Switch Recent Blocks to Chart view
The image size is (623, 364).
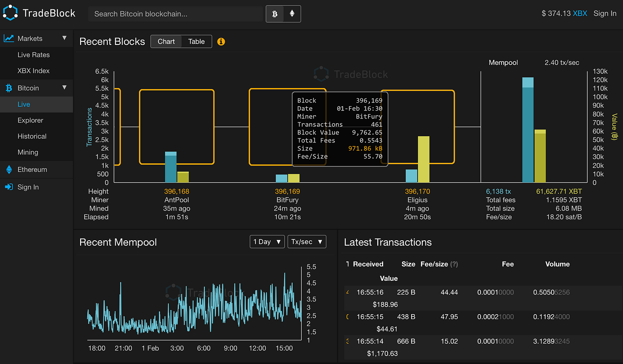166,41
